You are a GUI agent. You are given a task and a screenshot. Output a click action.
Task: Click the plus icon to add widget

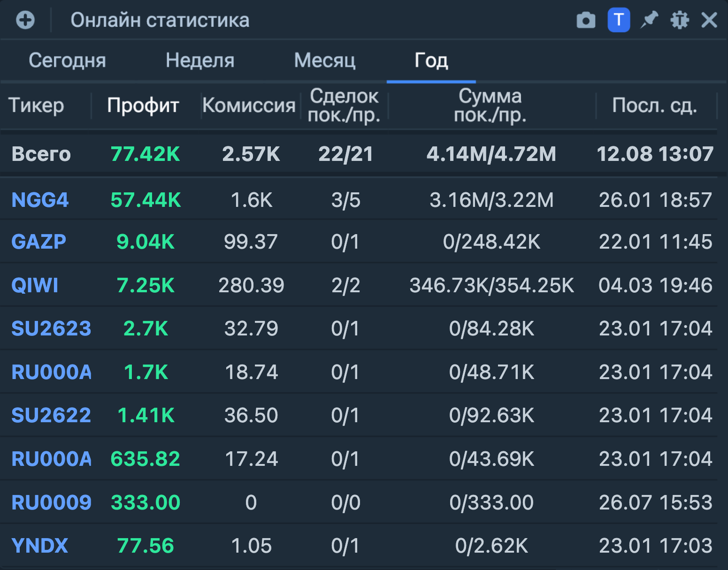pyautogui.click(x=25, y=20)
